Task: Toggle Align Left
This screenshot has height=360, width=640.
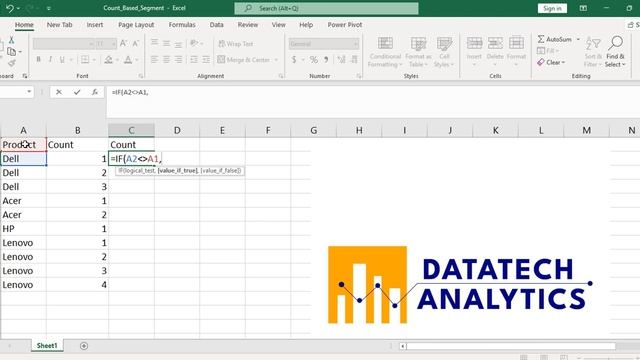Action: pyautogui.click(x=154, y=60)
